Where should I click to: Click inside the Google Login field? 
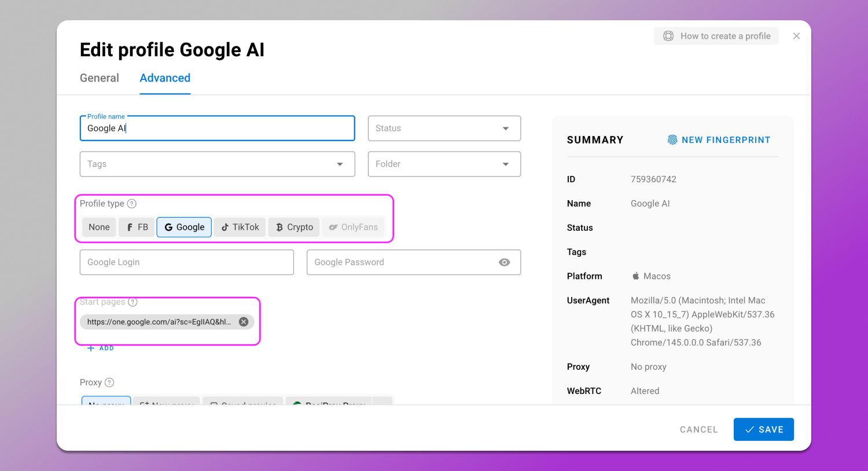pyautogui.click(x=186, y=262)
